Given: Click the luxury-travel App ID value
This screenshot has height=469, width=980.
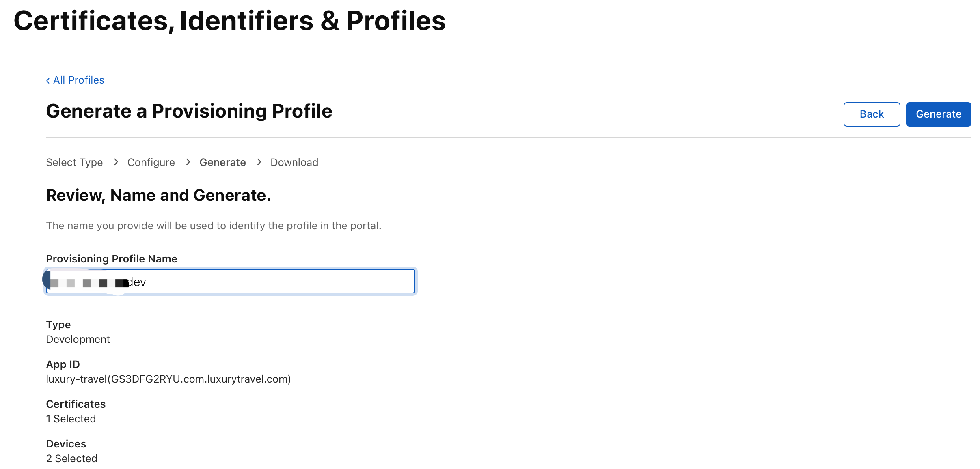Looking at the screenshot, I should (168, 379).
